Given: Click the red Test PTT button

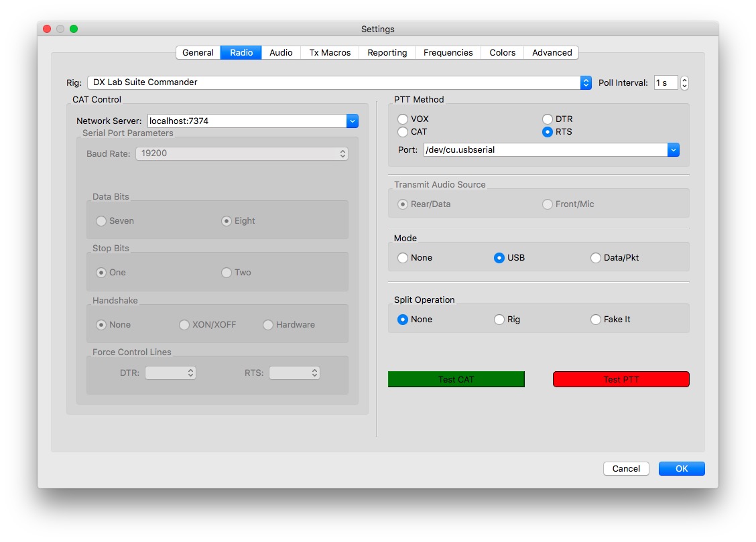Looking at the screenshot, I should (621, 379).
